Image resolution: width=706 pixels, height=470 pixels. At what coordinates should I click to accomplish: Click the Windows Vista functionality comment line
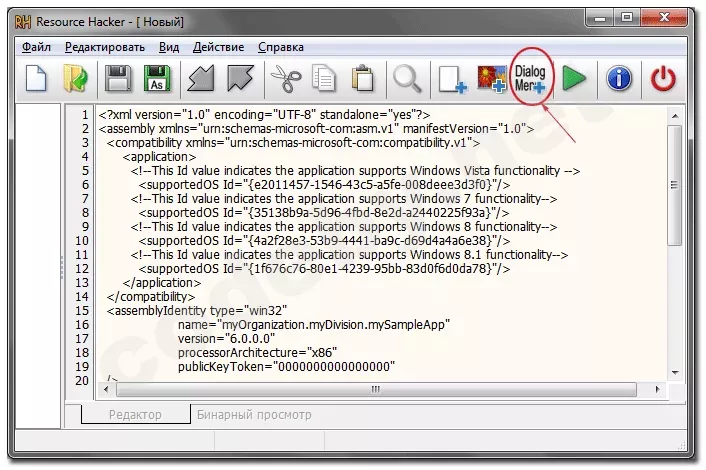point(355,171)
